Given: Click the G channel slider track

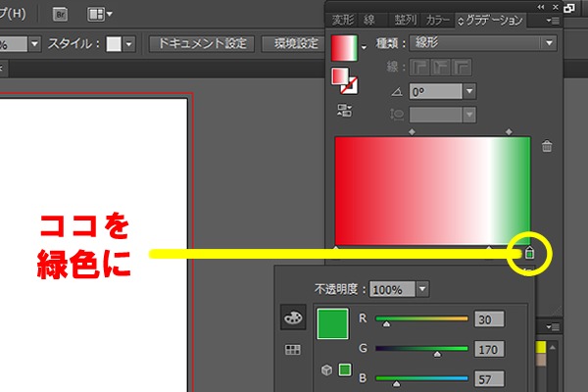Looking at the screenshot, I should tap(422, 350).
